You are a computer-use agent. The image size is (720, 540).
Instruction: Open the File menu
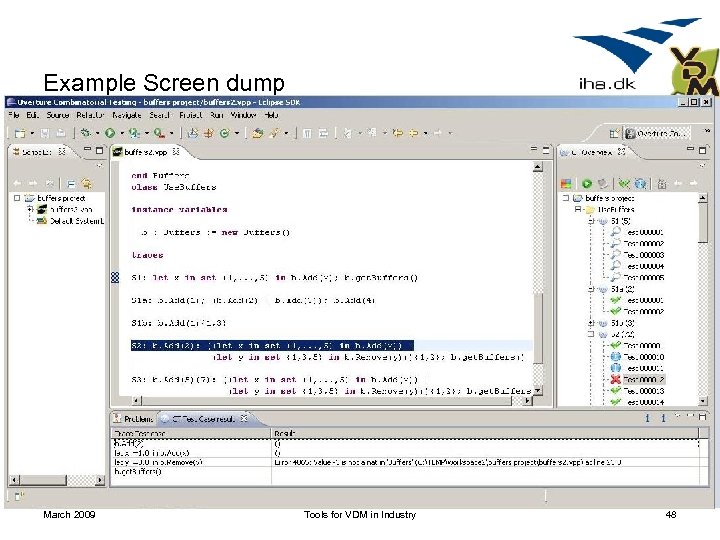(x=14, y=115)
